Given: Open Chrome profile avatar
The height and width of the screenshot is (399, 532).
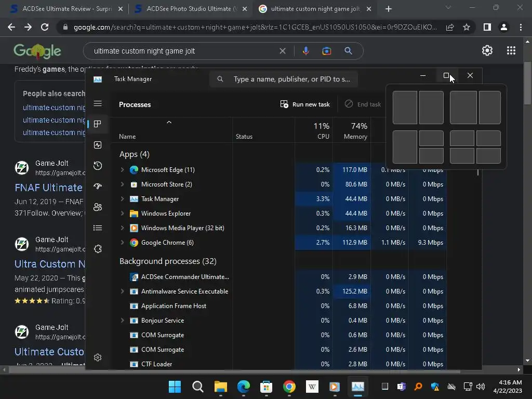Looking at the screenshot, I should (x=504, y=27).
